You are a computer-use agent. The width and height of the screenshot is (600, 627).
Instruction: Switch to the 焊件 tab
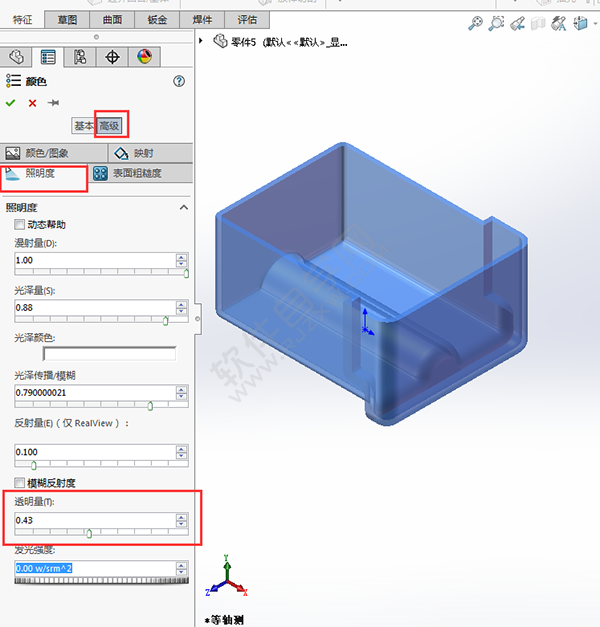point(202,20)
